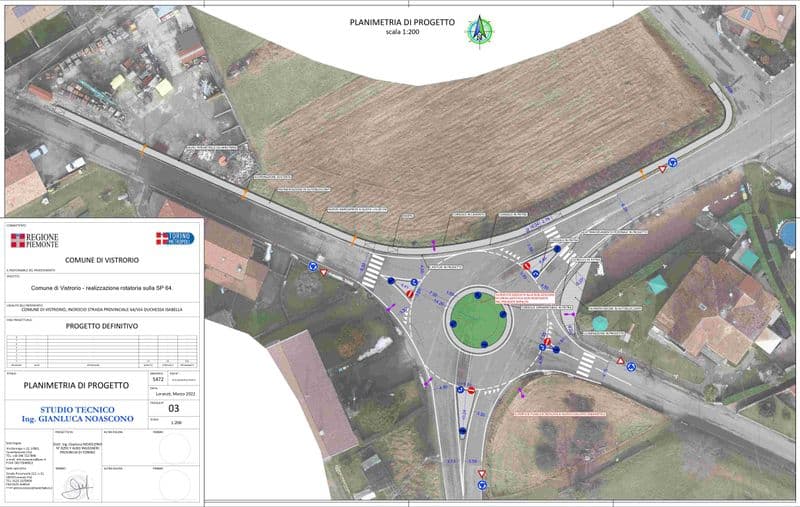Click the north arrow compass symbol
Image resolution: width=800 pixels, height=507 pixels.
(478, 31)
